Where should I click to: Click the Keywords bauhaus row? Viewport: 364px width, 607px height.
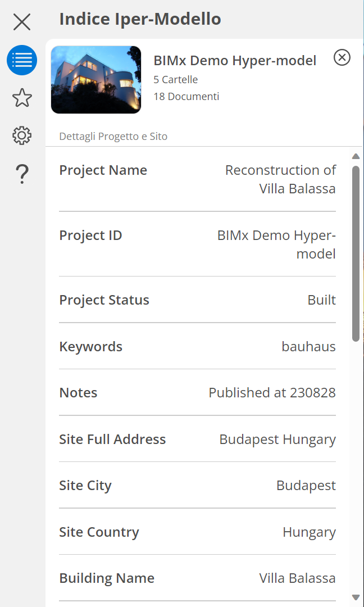(197, 346)
